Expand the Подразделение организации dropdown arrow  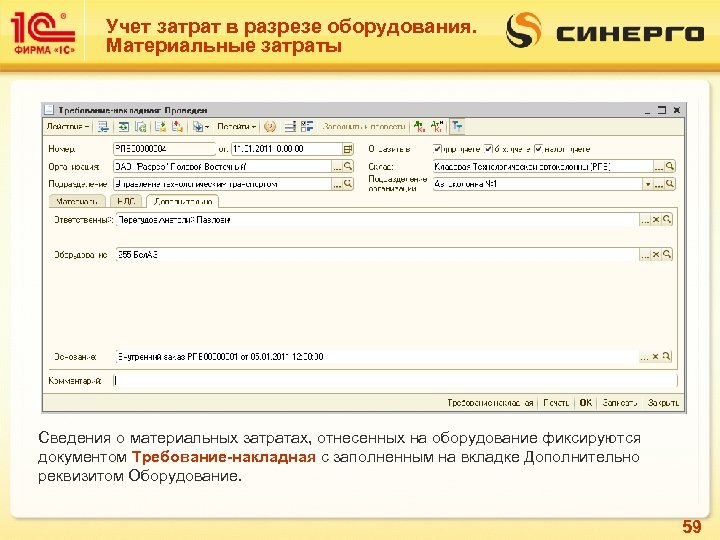pyautogui.click(x=647, y=184)
